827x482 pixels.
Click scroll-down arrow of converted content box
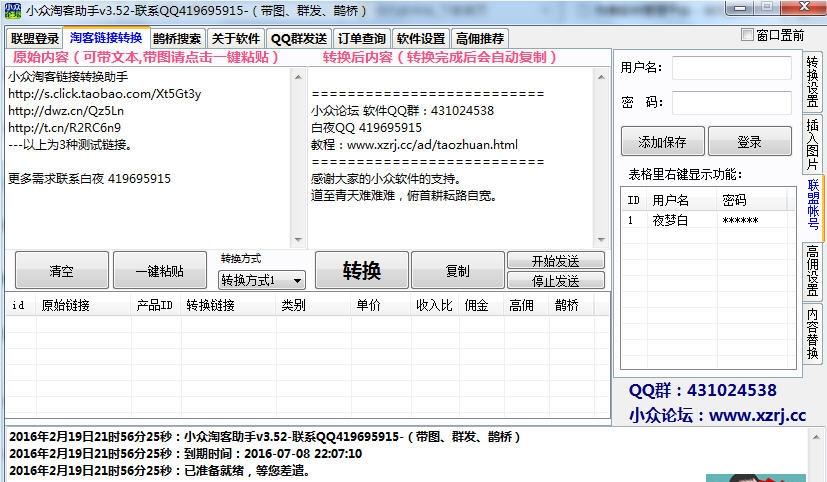tap(601, 240)
